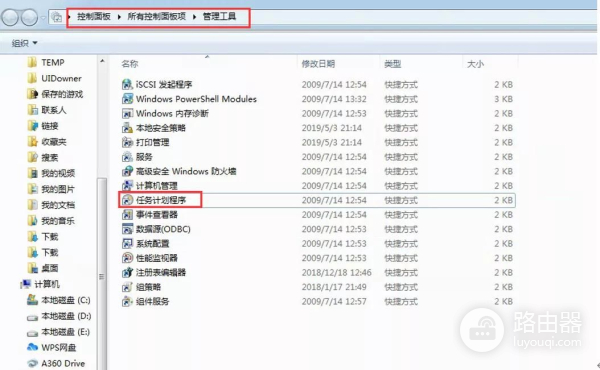The width and height of the screenshot is (600, 370).
Task: Click 3 KB size of PowerShell Modules
Action: pos(503,99)
